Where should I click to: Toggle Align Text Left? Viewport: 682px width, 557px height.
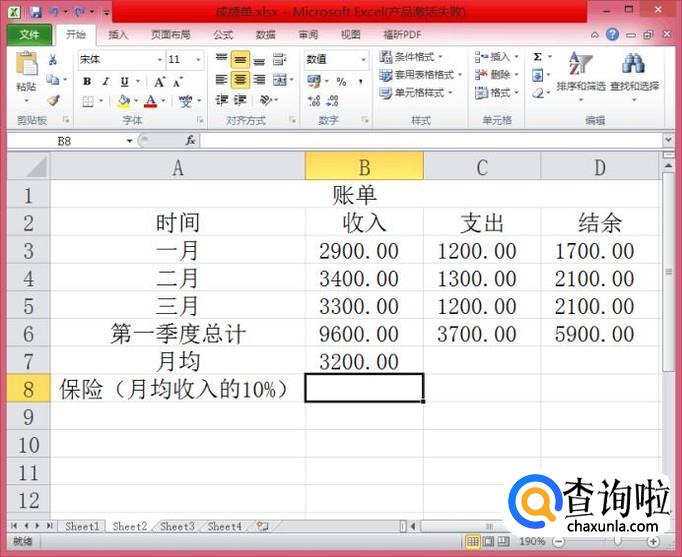(221, 80)
